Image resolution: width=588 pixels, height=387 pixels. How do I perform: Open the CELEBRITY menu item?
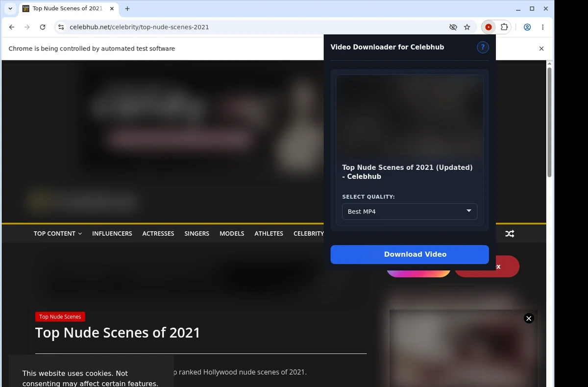(x=309, y=234)
